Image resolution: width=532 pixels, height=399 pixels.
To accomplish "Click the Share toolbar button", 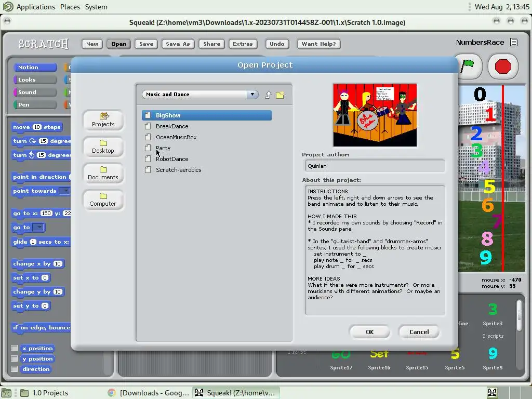I will click(212, 44).
